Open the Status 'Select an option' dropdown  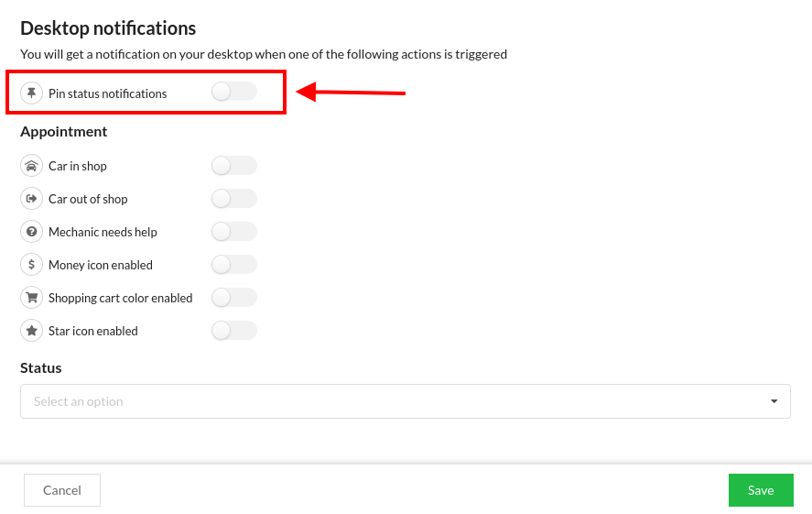point(394,401)
